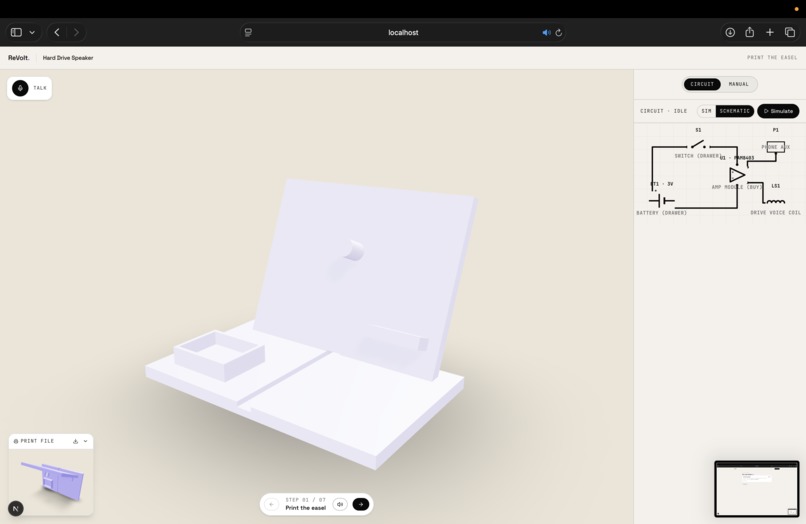Collapse the Print File panel chevron
806x524 pixels.
[x=85, y=441]
